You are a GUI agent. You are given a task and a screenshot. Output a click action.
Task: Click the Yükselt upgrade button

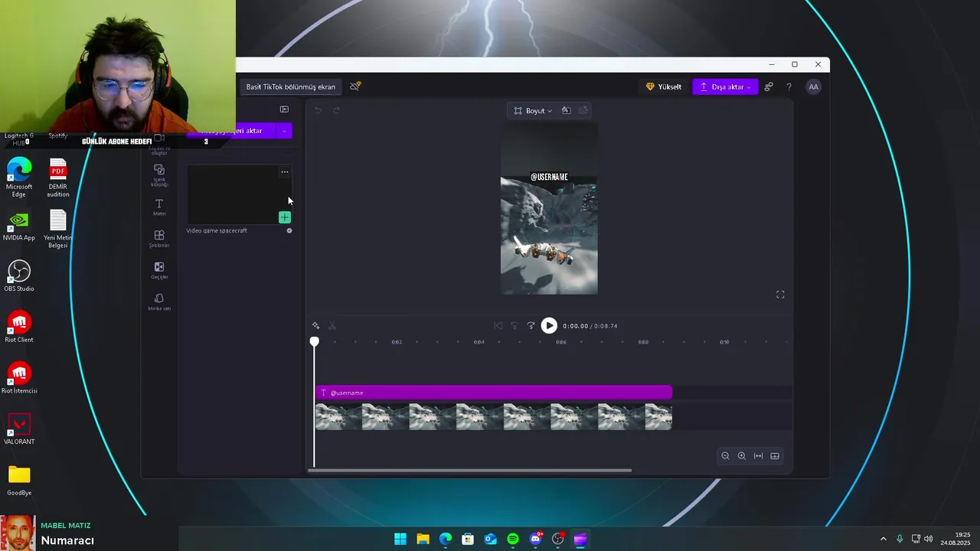[x=664, y=86]
